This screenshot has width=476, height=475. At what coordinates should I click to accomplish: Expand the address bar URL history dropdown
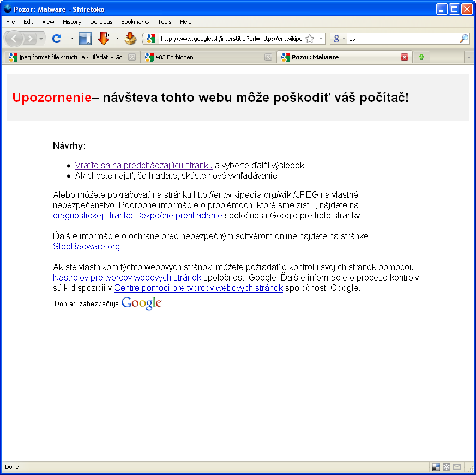[321, 39]
